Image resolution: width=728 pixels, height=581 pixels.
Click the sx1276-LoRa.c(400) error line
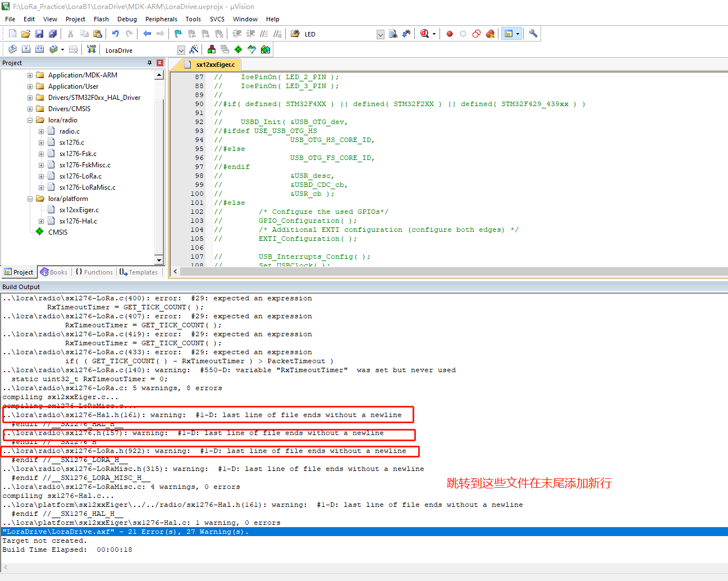point(157,298)
